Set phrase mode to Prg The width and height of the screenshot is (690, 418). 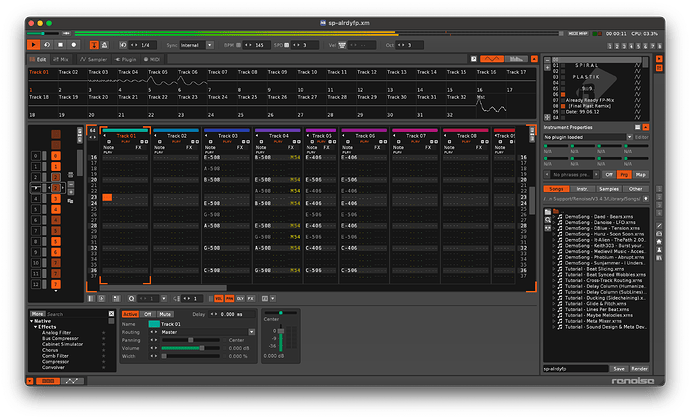pos(624,175)
